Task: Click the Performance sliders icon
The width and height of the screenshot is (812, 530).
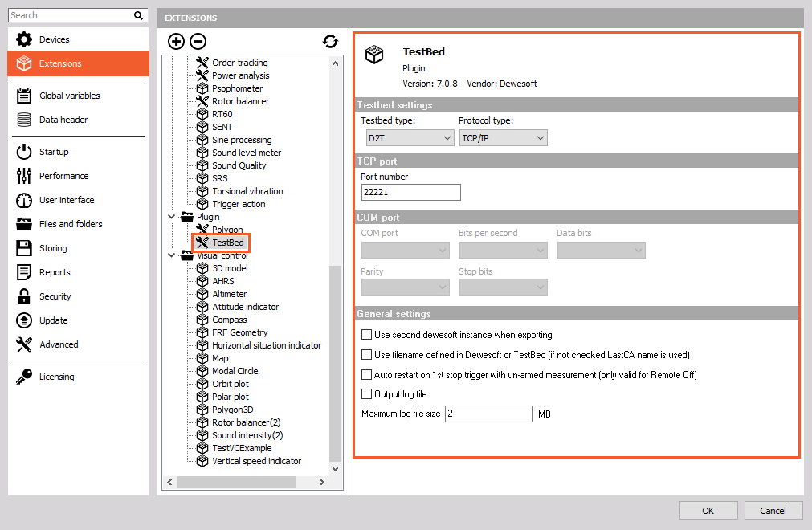Action: [24, 176]
